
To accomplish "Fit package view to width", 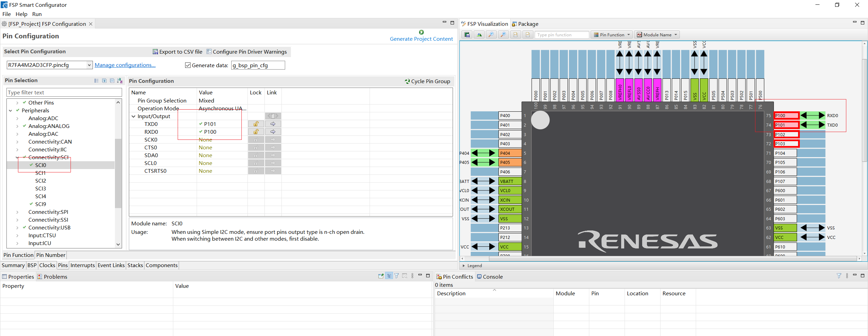I will pyautogui.click(x=528, y=35).
